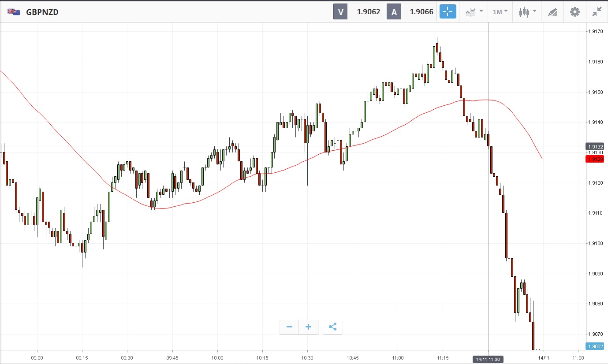Click the collapse chart arrows icon
Viewport: 608px width, 364px height.
pos(597,12)
